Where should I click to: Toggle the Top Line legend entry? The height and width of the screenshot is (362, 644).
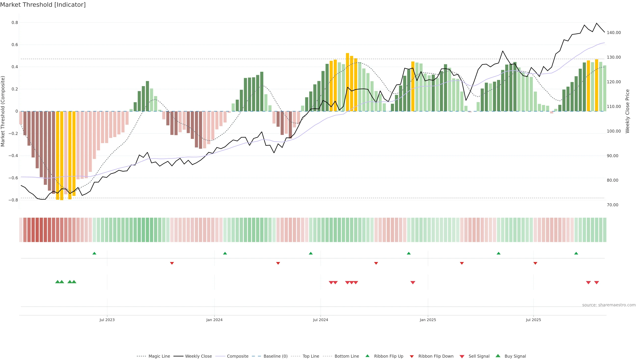[311, 356]
